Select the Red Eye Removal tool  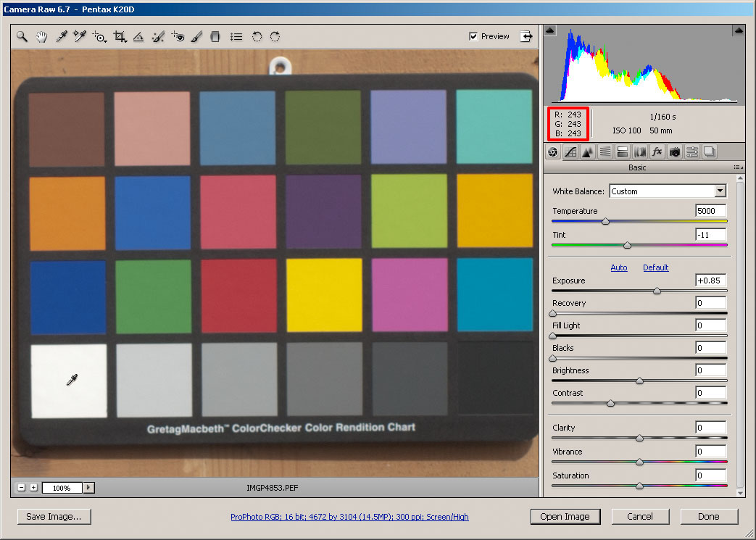pos(178,37)
